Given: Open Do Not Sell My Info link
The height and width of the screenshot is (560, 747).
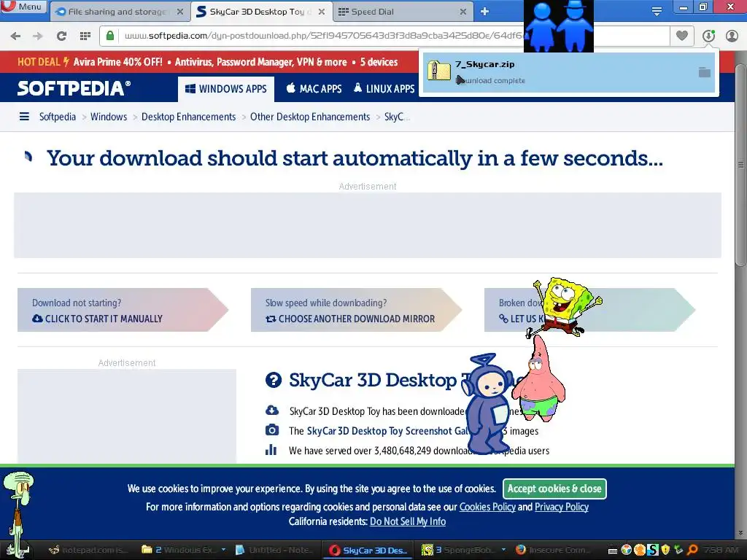Looking at the screenshot, I should 408,522.
